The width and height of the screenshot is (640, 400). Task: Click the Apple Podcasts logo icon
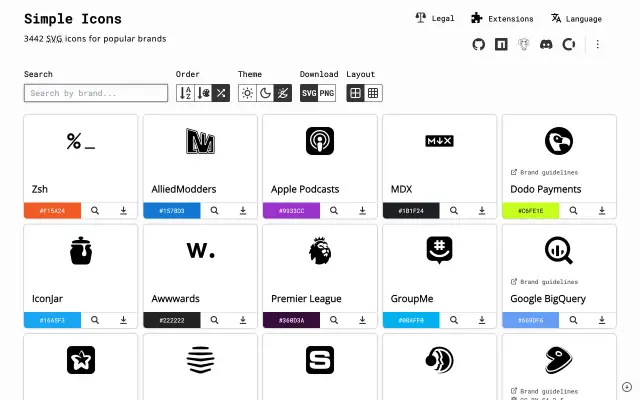pos(320,141)
